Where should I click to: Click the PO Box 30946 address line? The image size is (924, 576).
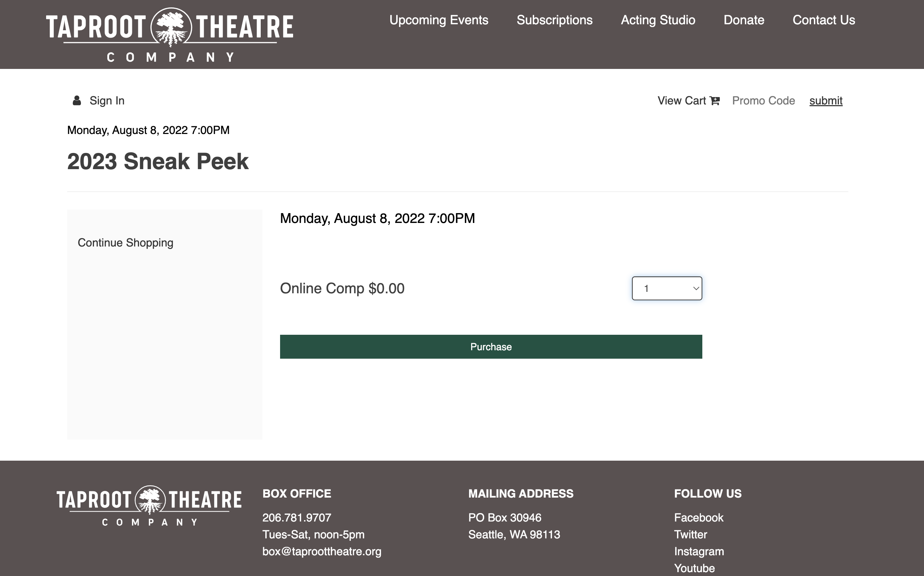(x=505, y=517)
